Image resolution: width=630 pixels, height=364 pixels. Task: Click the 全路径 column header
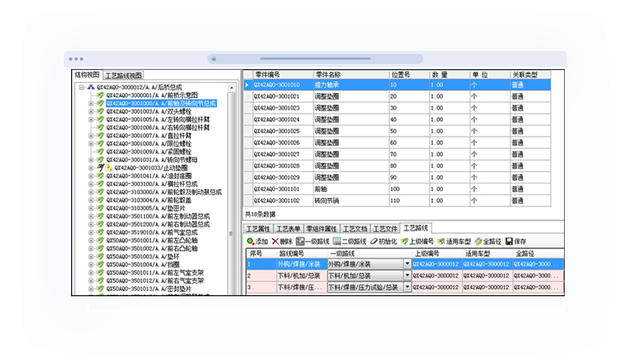pyautogui.click(x=538, y=254)
